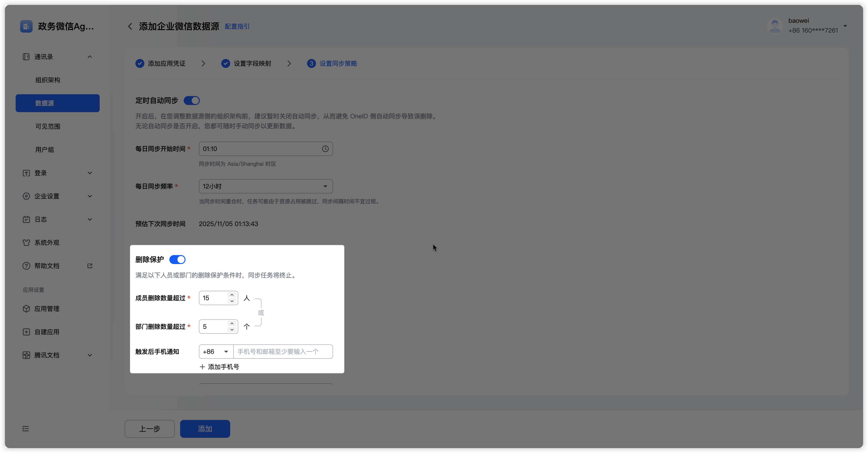Click the 添加 button
The image size is (868, 453).
click(205, 429)
